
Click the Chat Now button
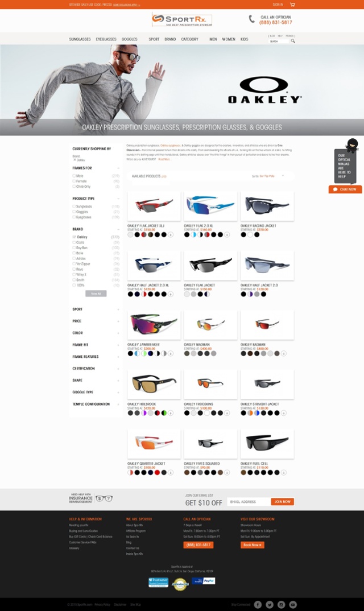coord(345,189)
